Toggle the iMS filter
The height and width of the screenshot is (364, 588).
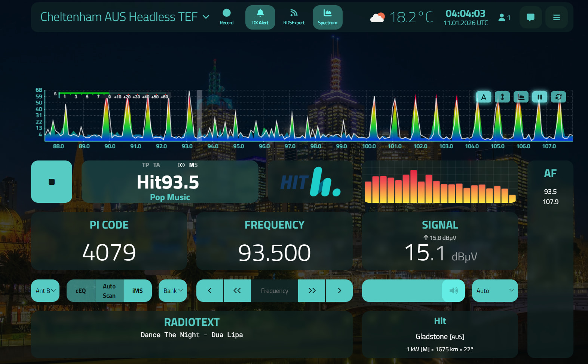(137, 291)
